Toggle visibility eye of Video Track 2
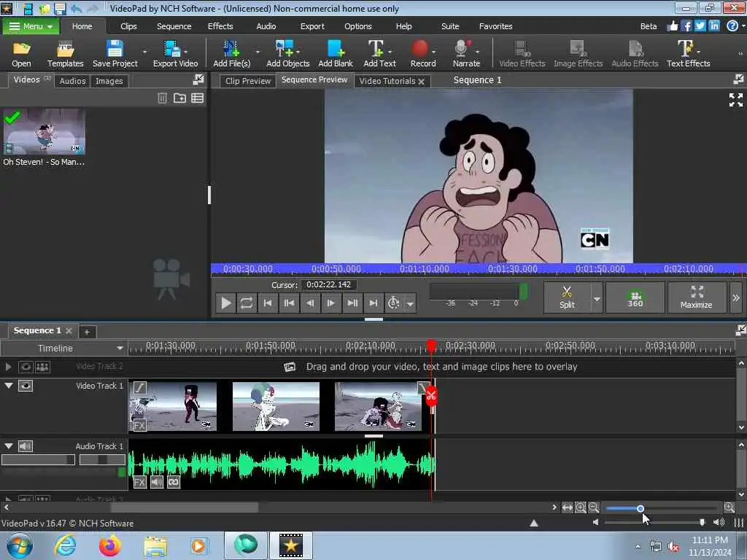The height and width of the screenshot is (560, 747). pos(26,367)
